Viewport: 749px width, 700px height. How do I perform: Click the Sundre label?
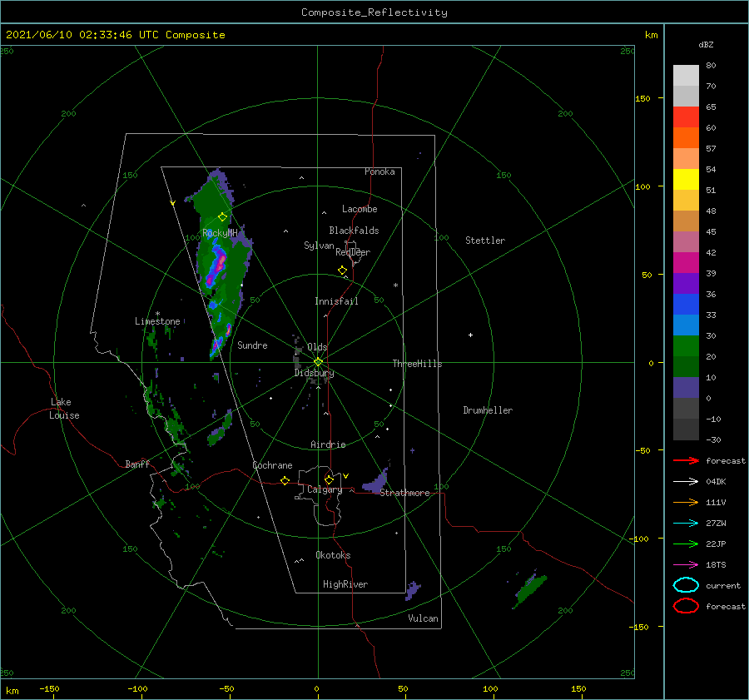(252, 345)
